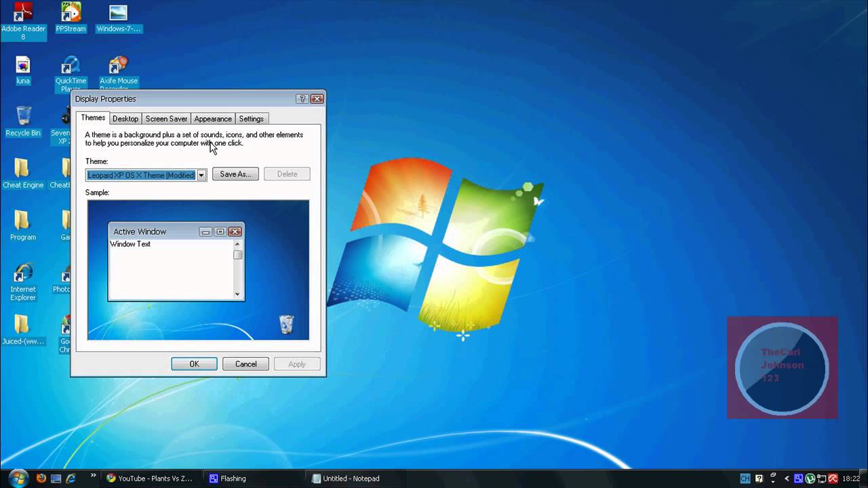Image resolution: width=868 pixels, height=488 pixels.
Task: Open the Avira tray icon
Action: tap(833, 479)
